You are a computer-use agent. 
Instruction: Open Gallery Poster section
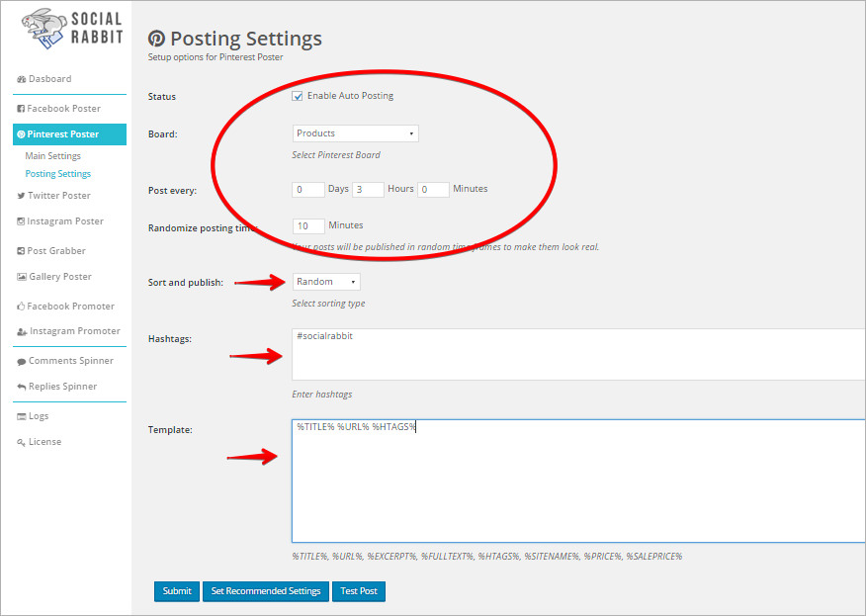(x=60, y=277)
